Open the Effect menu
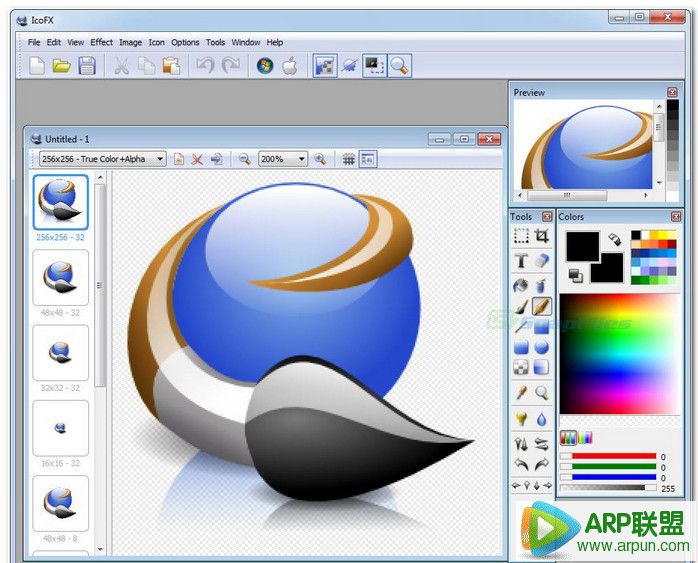This screenshot has width=698, height=563. click(101, 42)
